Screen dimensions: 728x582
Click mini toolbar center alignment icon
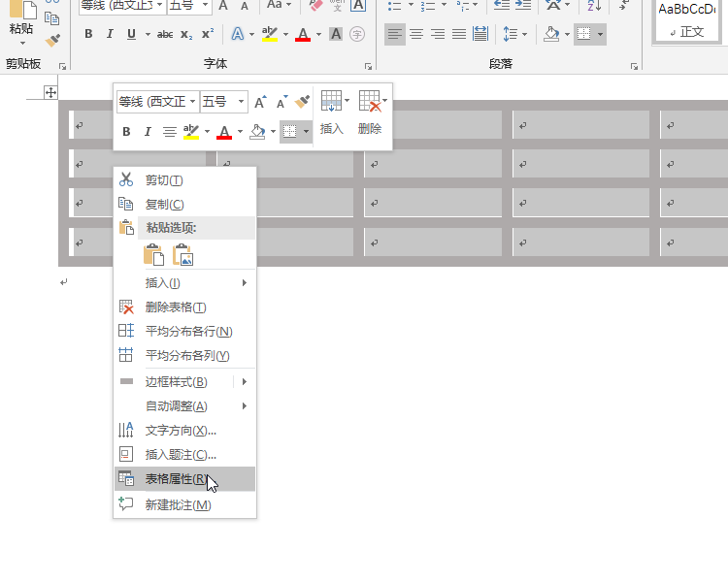click(x=170, y=132)
